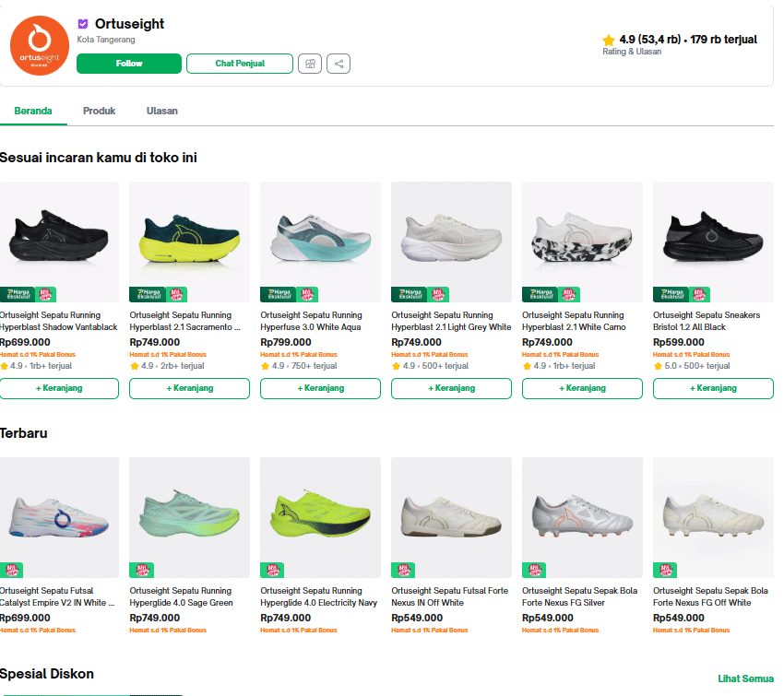Viewport: 784px width, 696px height.
Task: Click Harga Eksklusif badge on Bristol 1.2 All Black
Action: 671,294
